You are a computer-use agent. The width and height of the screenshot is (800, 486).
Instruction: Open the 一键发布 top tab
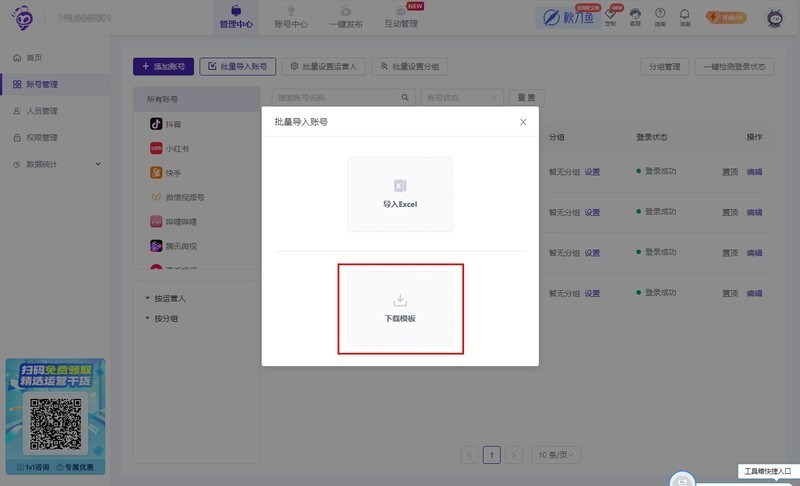(346, 17)
